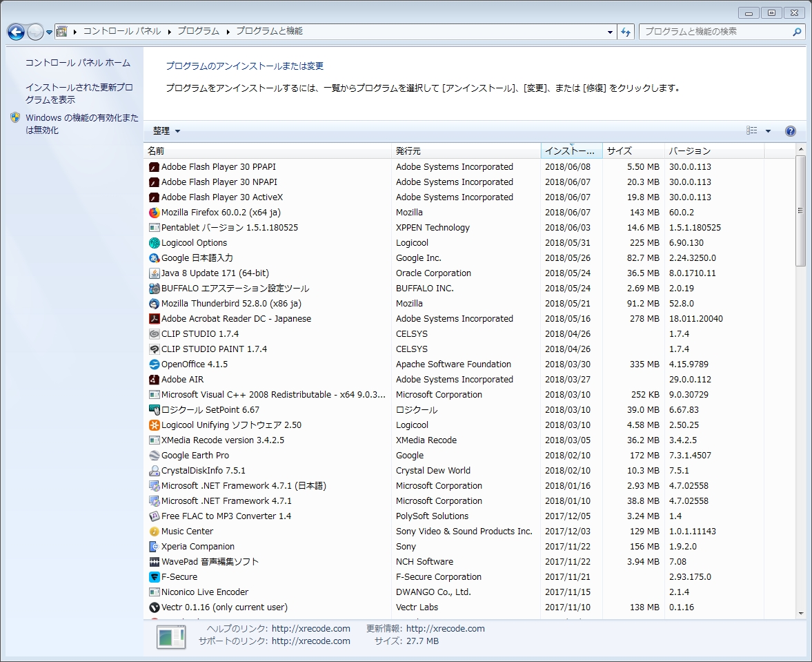The image size is (812, 662).
Task: Select the F-Secure program icon
Action: click(154, 577)
